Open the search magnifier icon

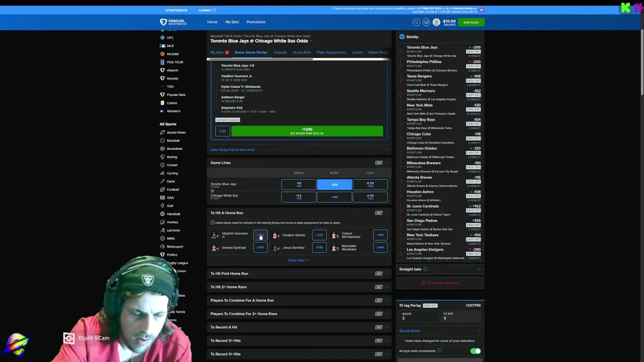tap(416, 22)
